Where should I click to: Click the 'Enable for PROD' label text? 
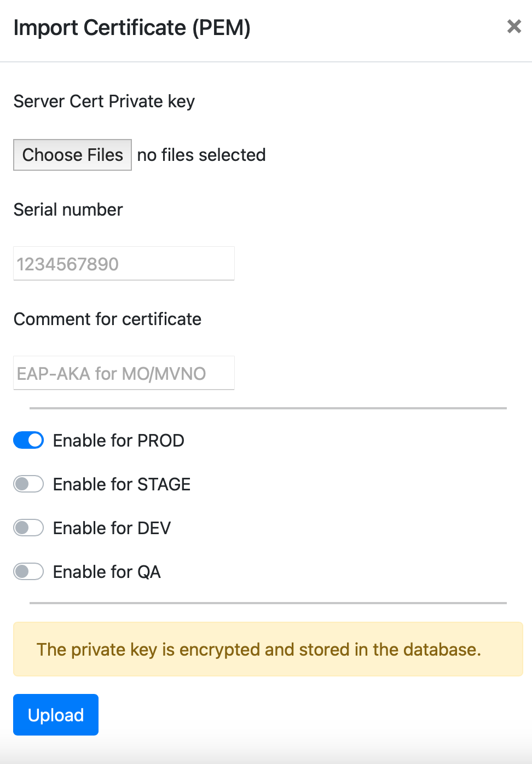118,441
